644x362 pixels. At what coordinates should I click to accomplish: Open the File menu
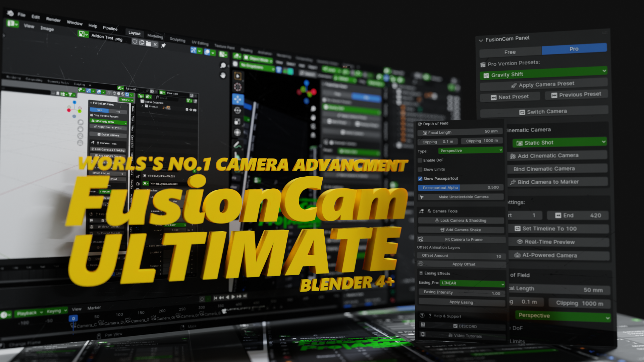[22, 15]
